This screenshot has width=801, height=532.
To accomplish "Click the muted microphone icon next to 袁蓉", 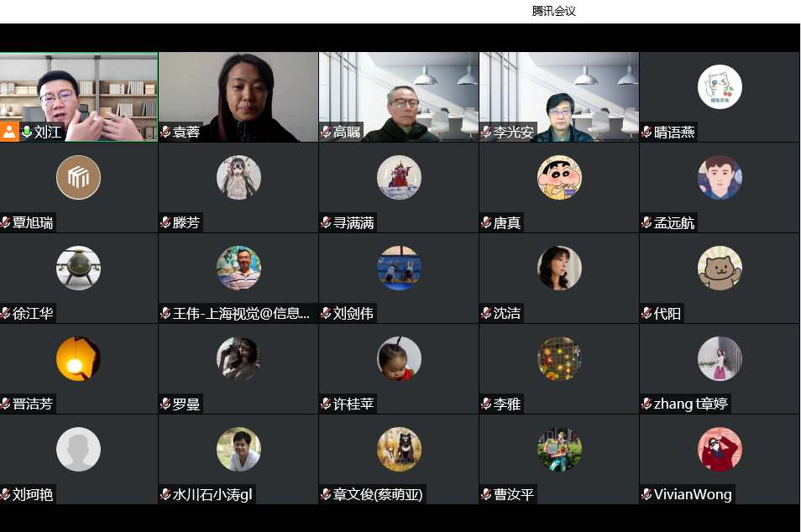I will (165, 133).
